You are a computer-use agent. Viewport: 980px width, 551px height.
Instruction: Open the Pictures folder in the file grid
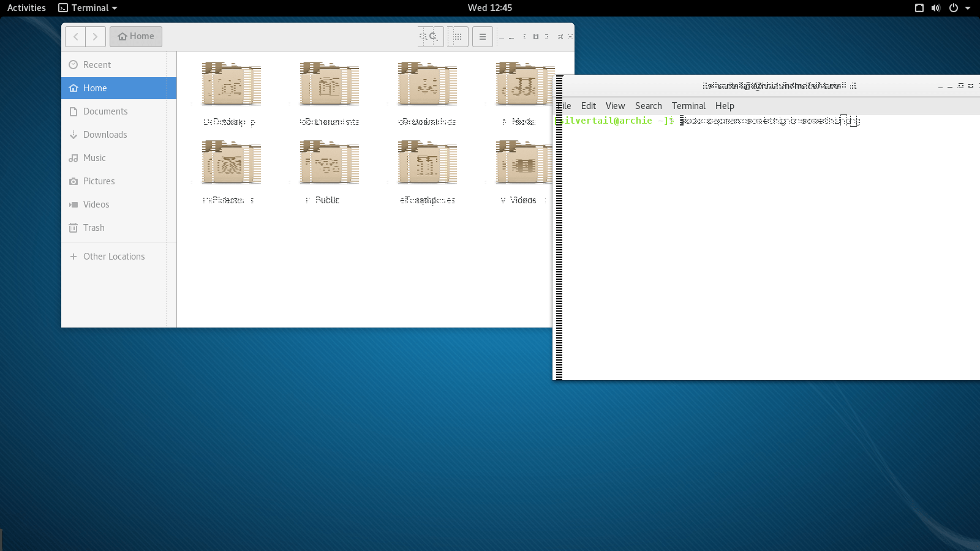point(231,163)
